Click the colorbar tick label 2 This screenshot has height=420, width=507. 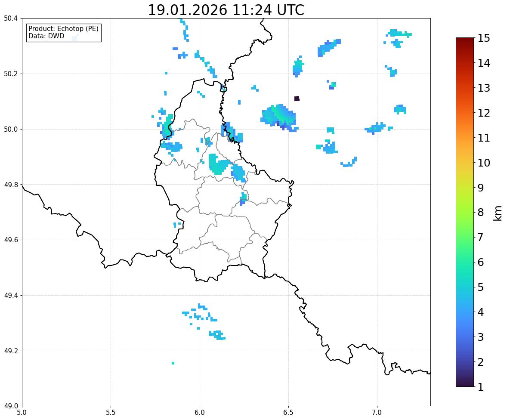[x=481, y=362]
